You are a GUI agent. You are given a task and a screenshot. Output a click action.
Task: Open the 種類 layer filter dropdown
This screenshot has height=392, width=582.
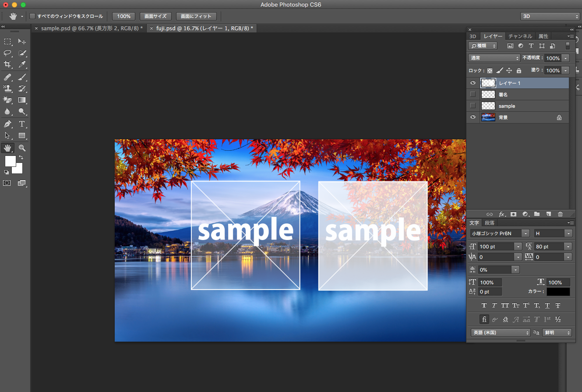[483, 46]
